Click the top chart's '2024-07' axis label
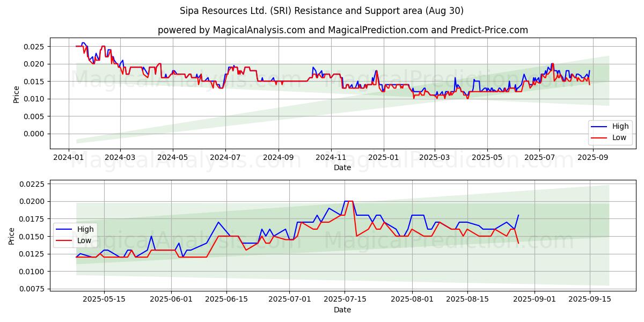Image resolution: width=644 pixels, height=322 pixels. click(x=225, y=157)
